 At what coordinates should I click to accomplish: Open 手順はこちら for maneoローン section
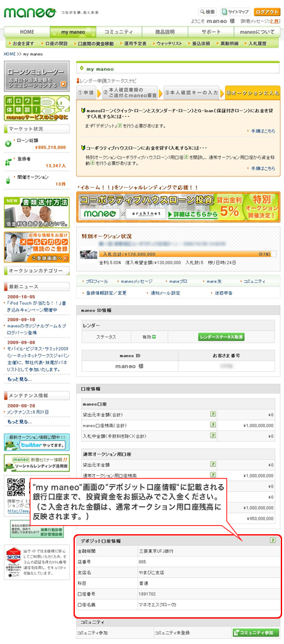pyautogui.click(x=262, y=131)
